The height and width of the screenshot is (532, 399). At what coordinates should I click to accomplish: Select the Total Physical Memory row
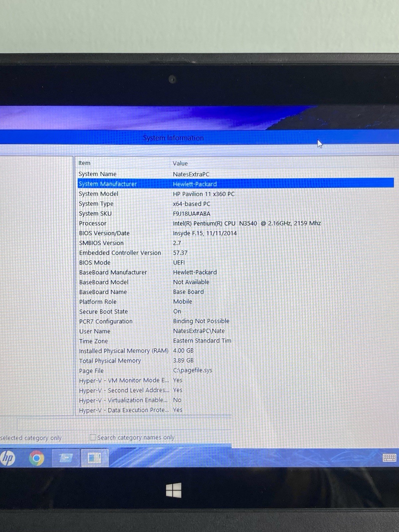pos(155,360)
